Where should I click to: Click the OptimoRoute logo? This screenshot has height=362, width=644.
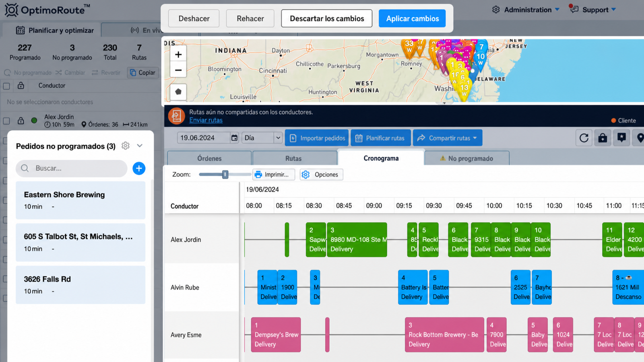pyautogui.click(x=47, y=10)
